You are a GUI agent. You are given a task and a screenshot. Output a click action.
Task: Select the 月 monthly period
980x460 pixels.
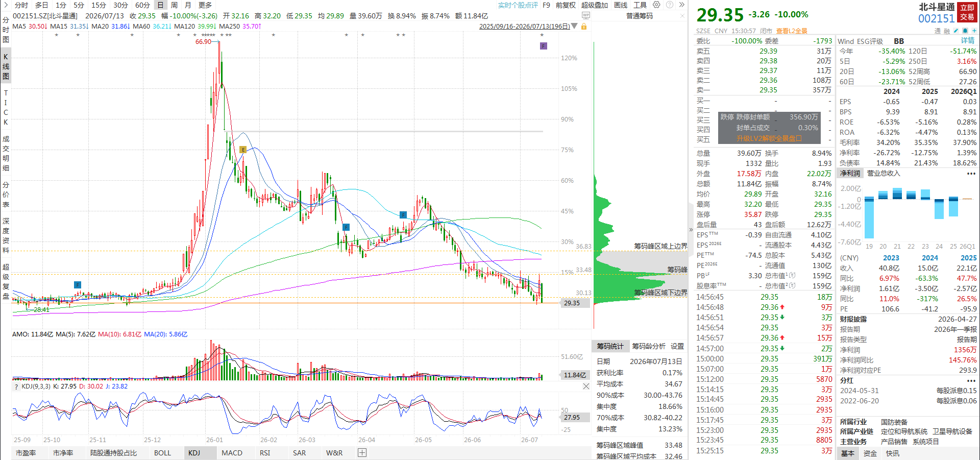[x=188, y=5]
